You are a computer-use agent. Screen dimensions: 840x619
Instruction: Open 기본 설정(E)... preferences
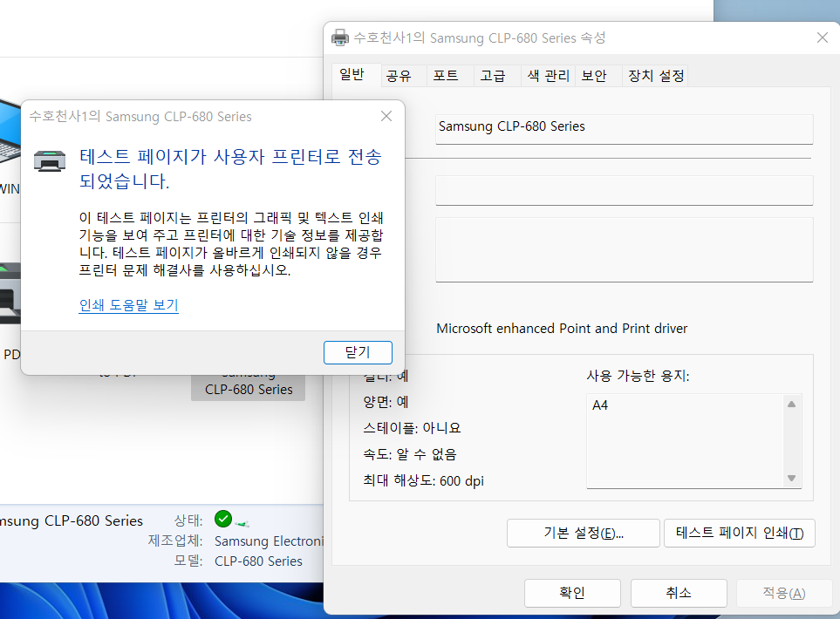pyautogui.click(x=584, y=533)
